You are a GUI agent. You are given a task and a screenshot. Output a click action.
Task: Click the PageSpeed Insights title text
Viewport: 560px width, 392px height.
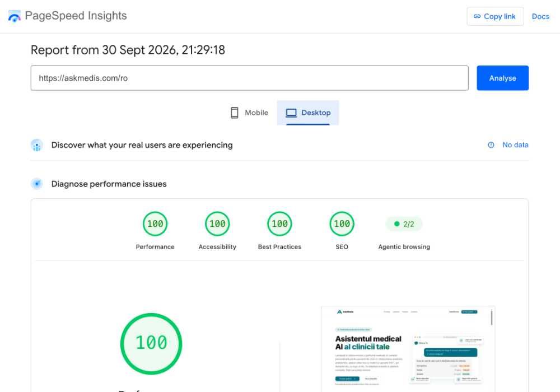tap(76, 16)
